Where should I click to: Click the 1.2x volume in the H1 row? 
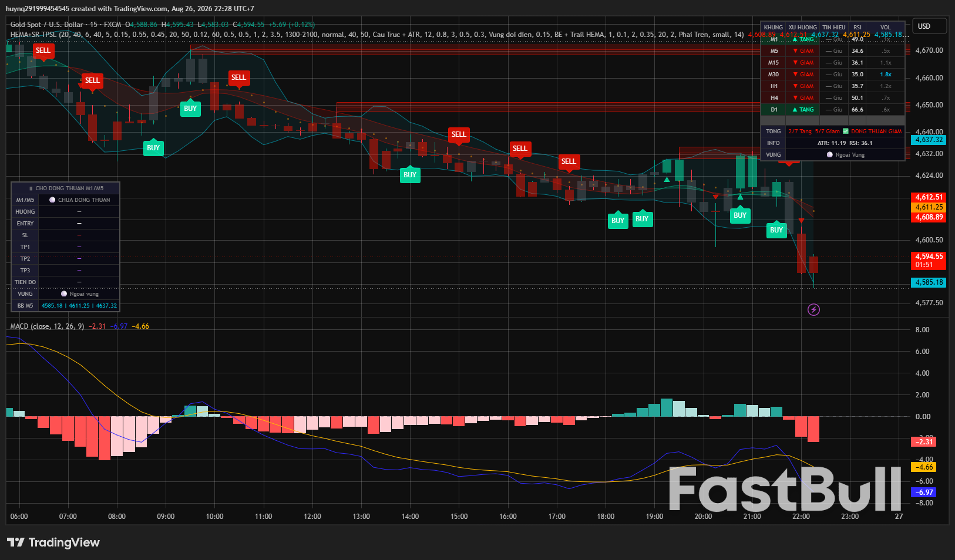tap(886, 86)
